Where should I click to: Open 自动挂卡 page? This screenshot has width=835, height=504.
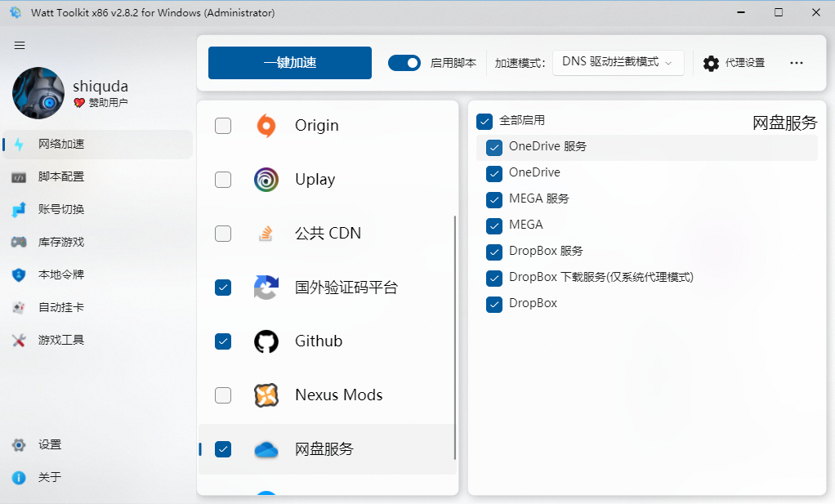(61, 308)
